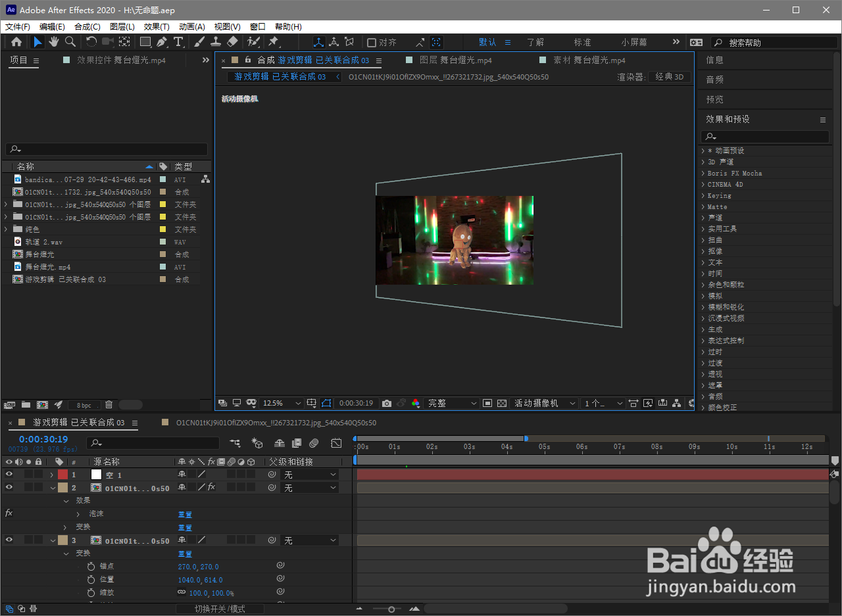Click the new composition icon in Project panel
842x616 pixels.
pyautogui.click(x=43, y=404)
